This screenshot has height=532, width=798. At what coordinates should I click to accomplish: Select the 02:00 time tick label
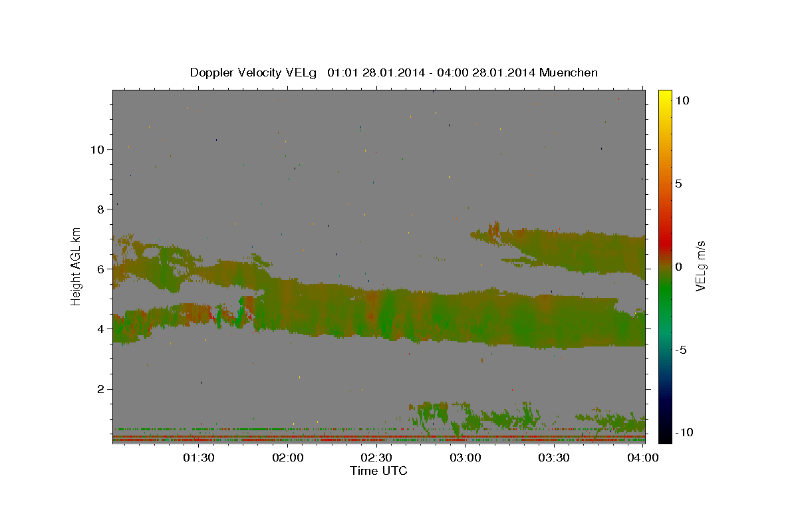[288, 458]
